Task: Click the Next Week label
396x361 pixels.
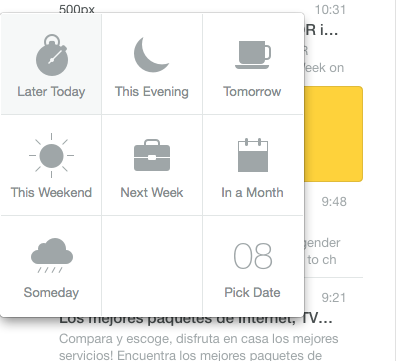Action: point(152,192)
